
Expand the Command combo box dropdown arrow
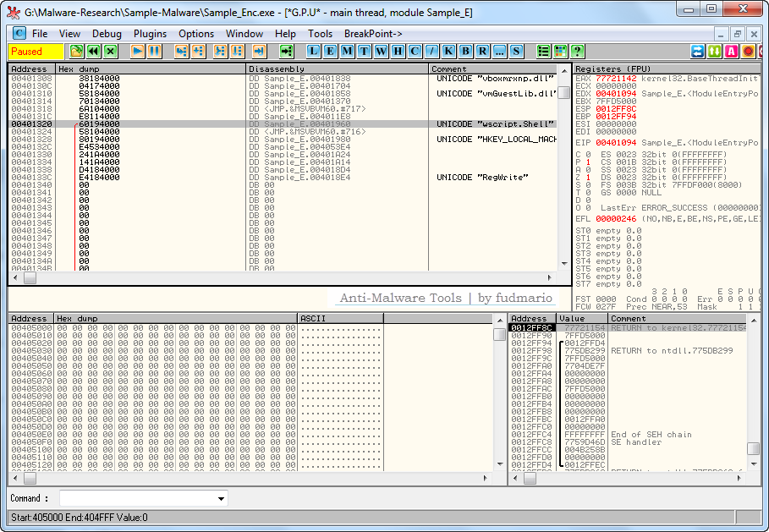[x=222, y=499]
